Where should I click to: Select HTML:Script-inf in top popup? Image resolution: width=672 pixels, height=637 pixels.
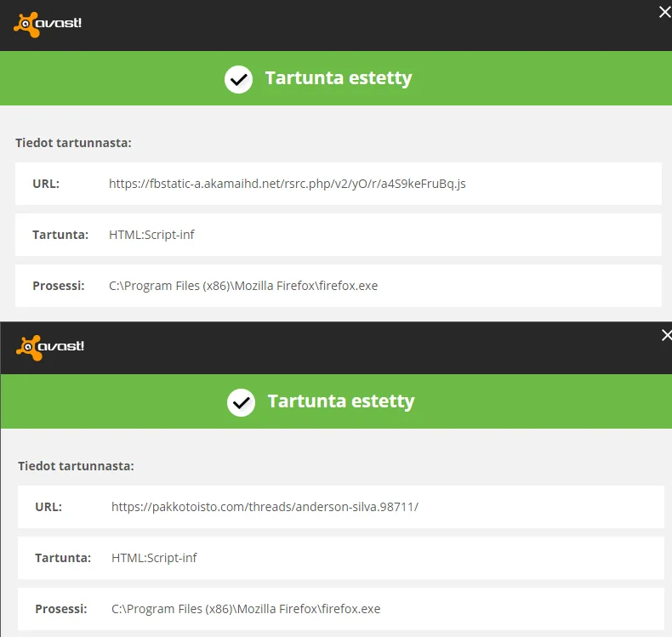(151, 235)
